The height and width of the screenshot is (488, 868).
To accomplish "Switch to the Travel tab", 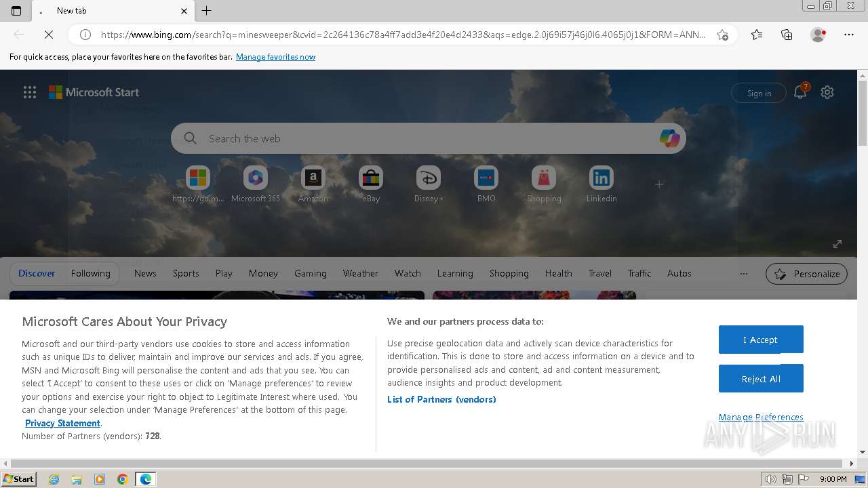I will coord(599,273).
